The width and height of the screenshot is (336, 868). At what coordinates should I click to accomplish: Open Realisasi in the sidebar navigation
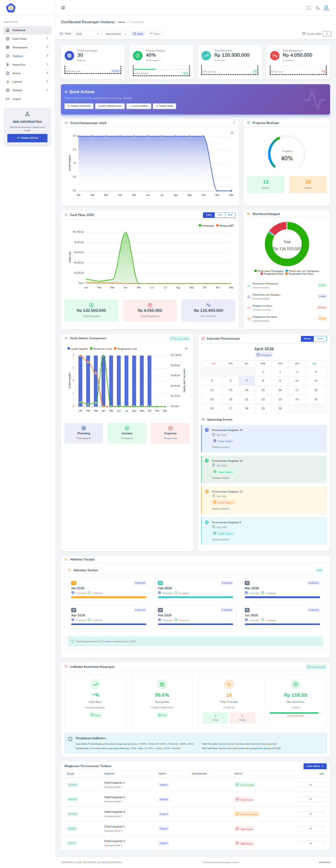[x=27, y=56]
